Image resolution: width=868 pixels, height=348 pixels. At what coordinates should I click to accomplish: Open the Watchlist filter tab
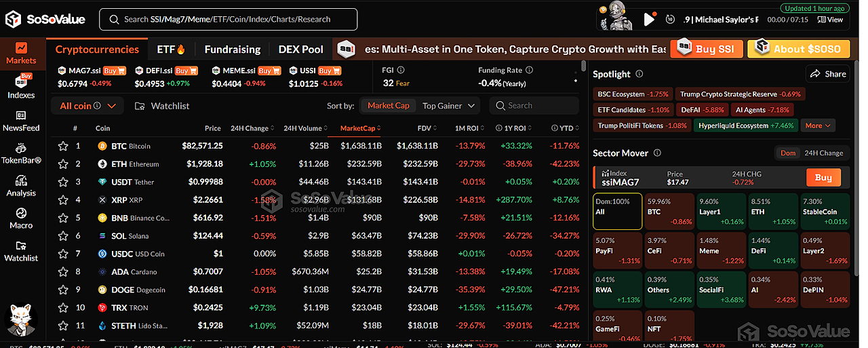point(162,106)
